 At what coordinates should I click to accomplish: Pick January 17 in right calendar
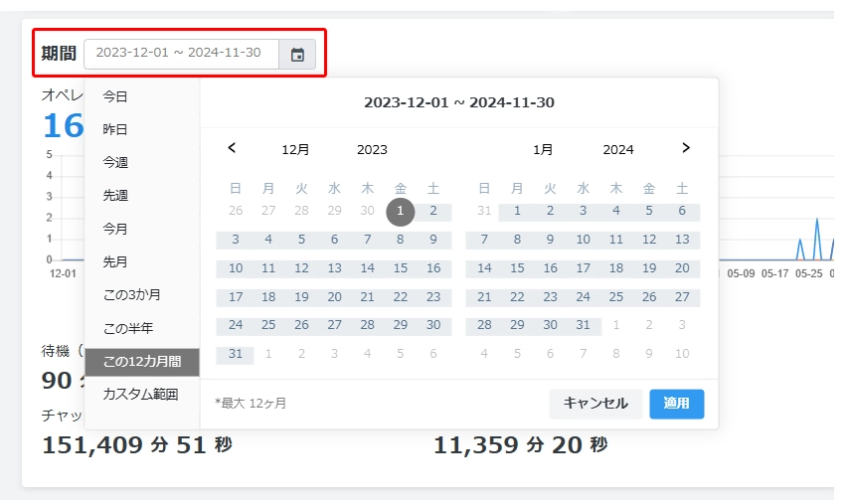(583, 268)
